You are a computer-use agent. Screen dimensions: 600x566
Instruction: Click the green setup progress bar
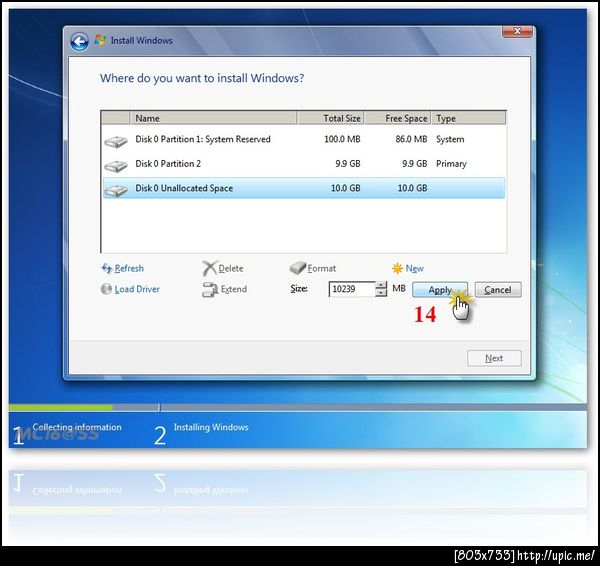click(x=61, y=408)
